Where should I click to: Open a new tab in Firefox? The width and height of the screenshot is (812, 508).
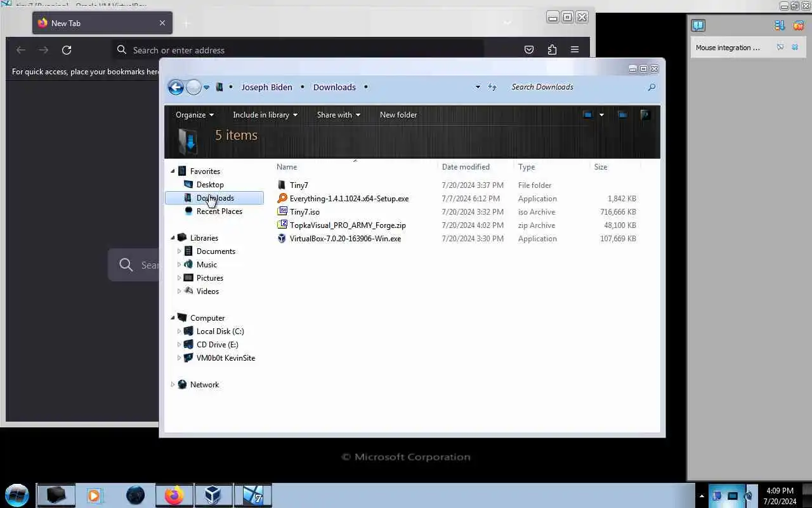click(x=187, y=23)
